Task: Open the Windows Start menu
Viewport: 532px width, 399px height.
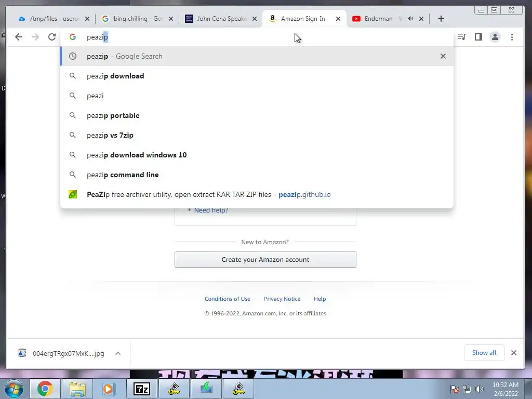Action: pos(14,389)
